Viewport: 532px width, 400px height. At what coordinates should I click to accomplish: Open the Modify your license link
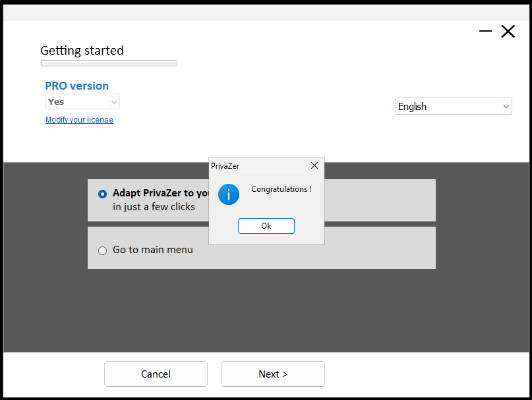(x=79, y=120)
